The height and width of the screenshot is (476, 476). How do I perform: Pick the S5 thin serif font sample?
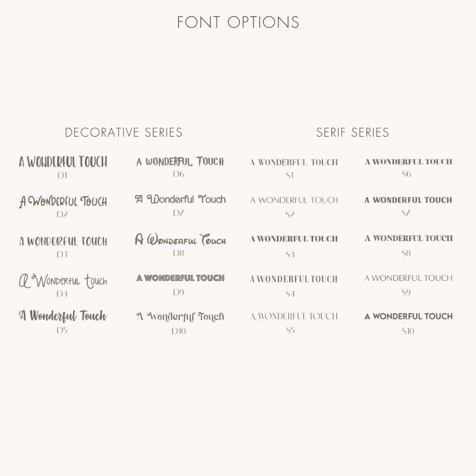(294, 316)
